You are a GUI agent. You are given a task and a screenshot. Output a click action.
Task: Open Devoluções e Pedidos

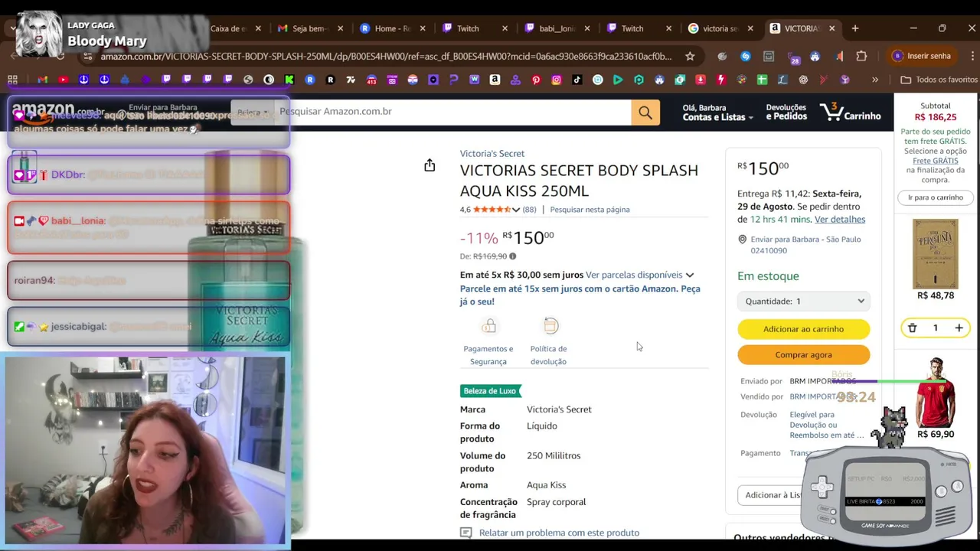tap(786, 112)
